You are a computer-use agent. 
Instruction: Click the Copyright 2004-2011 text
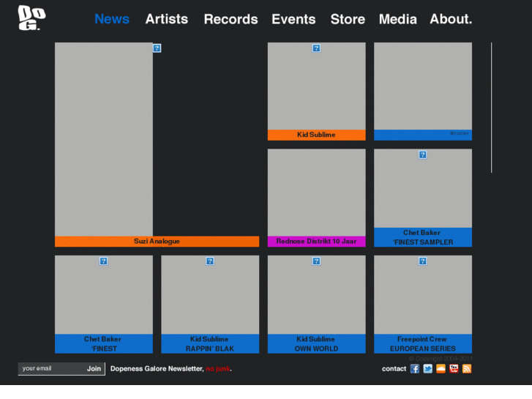[x=441, y=359]
